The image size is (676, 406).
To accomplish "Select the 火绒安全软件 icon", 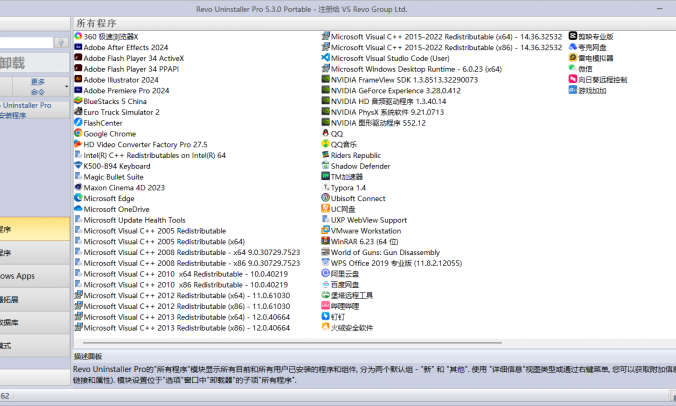I will point(325,327).
